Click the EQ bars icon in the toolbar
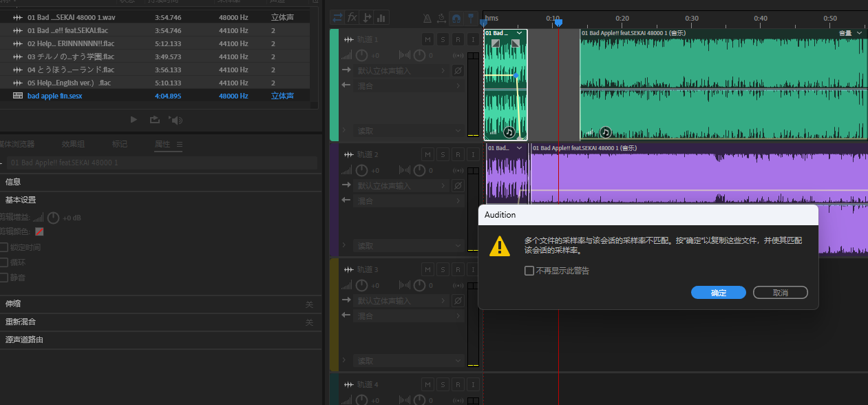This screenshot has height=405, width=868. 381,17
